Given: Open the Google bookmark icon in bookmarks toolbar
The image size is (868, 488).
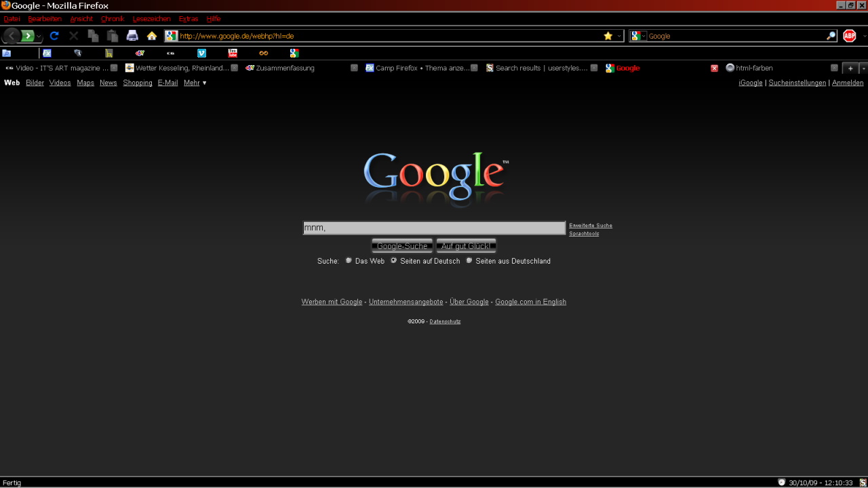Looking at the screenshot, I should point(294,53).
